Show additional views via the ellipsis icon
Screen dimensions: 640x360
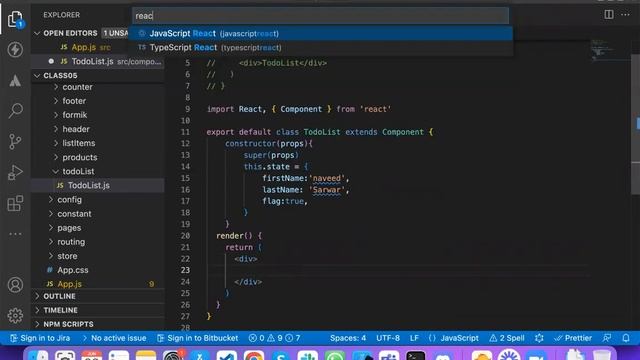coord(15,234)
